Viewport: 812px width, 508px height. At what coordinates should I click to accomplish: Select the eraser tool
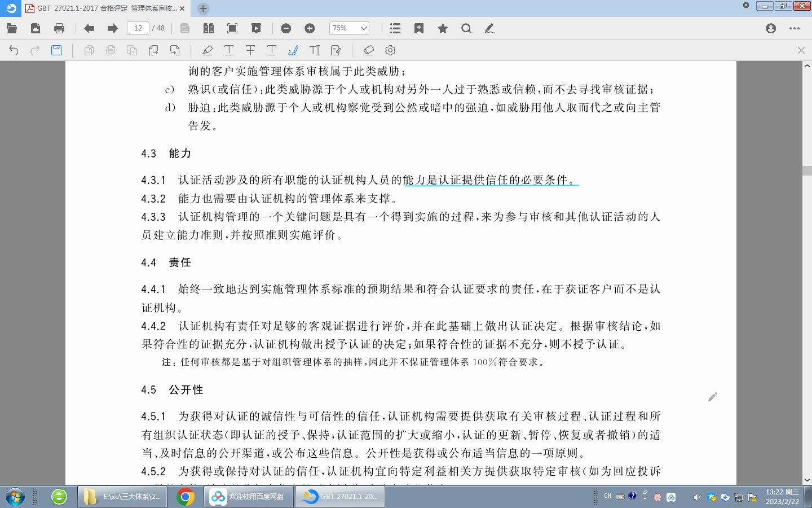coord(369,50)
